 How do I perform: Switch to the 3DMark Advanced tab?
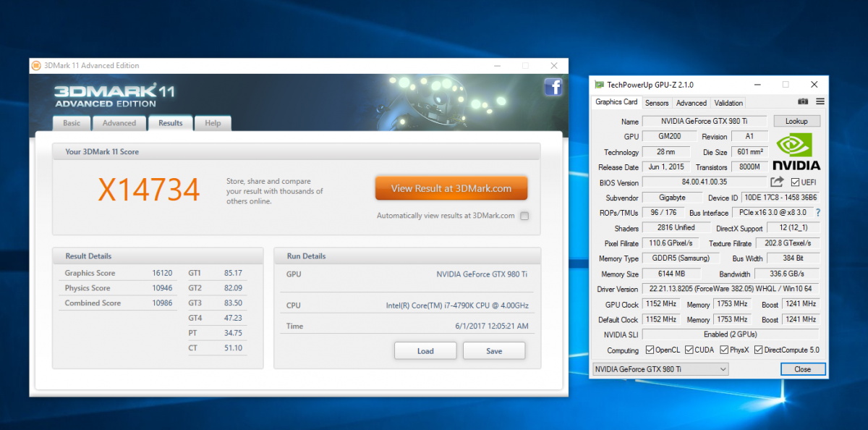coord(119,123)
